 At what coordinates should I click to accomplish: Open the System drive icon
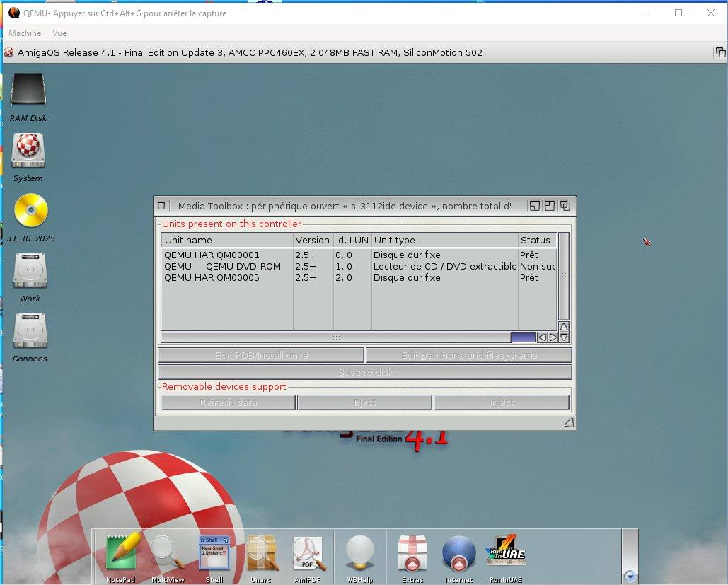coord(28,151)
